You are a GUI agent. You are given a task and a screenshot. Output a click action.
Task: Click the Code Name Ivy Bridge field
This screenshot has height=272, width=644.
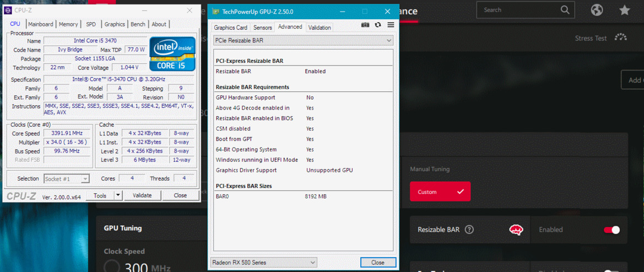coord(70,50)
